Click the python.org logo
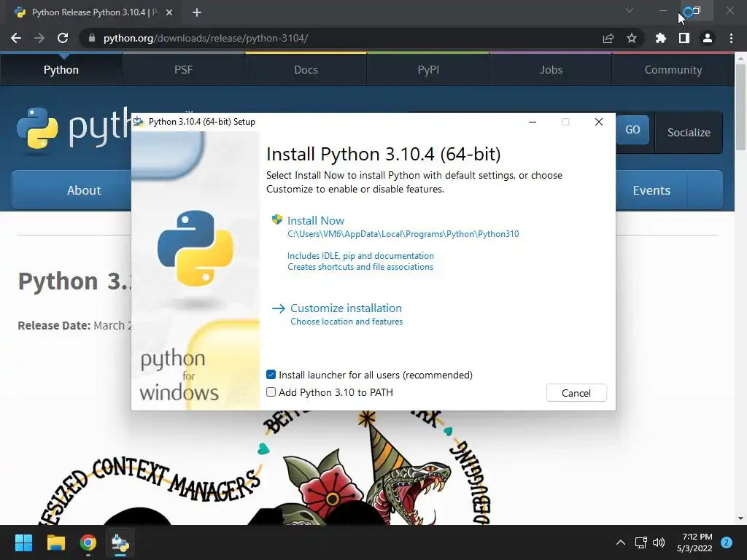747x560 pixels. click(74, 128)
